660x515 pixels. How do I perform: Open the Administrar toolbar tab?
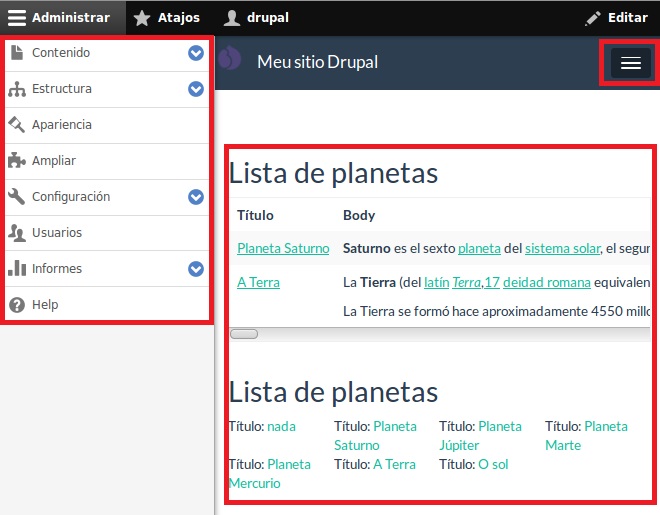63,18
